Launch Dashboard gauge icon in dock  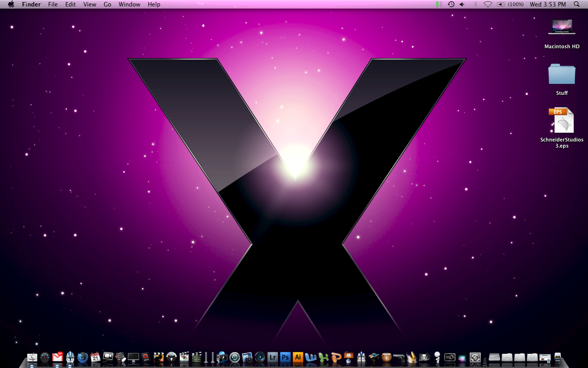click(x=45, y=357)
